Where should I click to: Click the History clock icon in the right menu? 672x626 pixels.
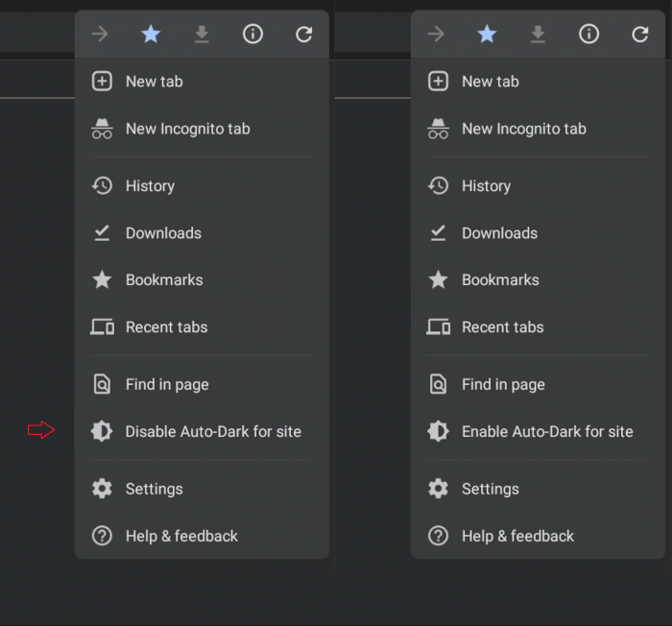(438, 186)
